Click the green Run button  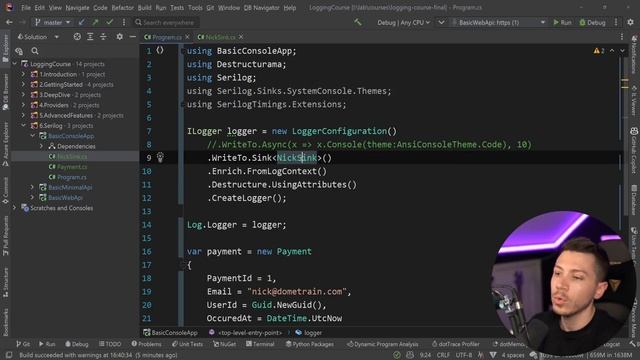pos(562,22)
